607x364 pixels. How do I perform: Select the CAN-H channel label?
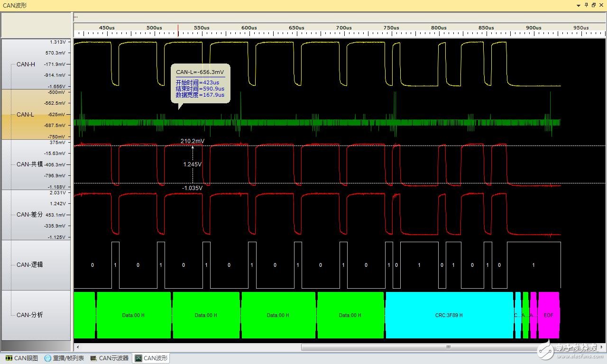point(26,64)
